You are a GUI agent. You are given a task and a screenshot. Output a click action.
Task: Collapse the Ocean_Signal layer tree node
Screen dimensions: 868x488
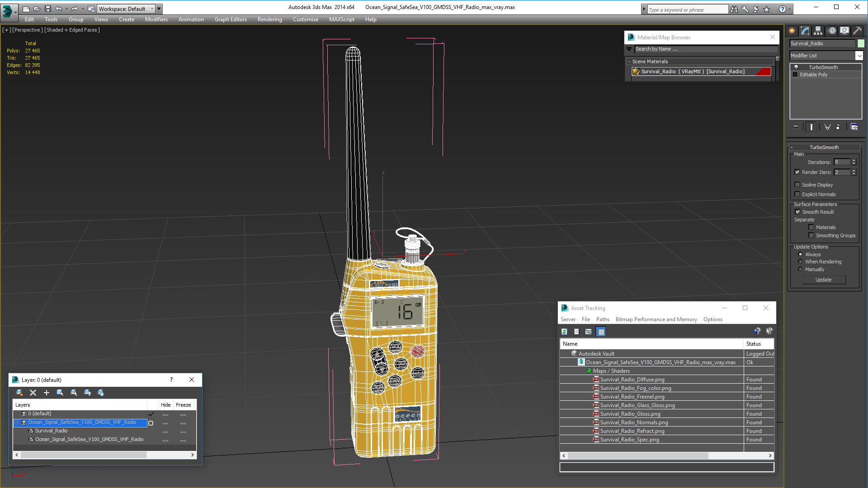pyautogui.click(x=17, y=422)
